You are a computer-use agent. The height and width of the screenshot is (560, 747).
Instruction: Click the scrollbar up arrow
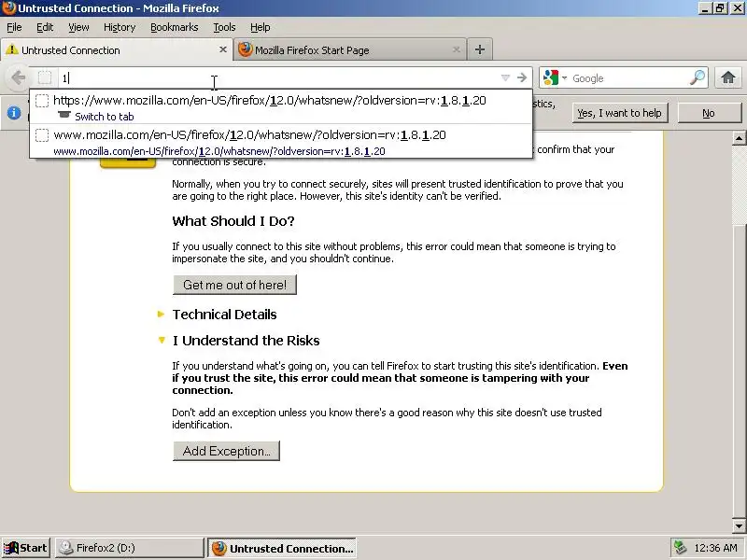click(x=739, y=138)
